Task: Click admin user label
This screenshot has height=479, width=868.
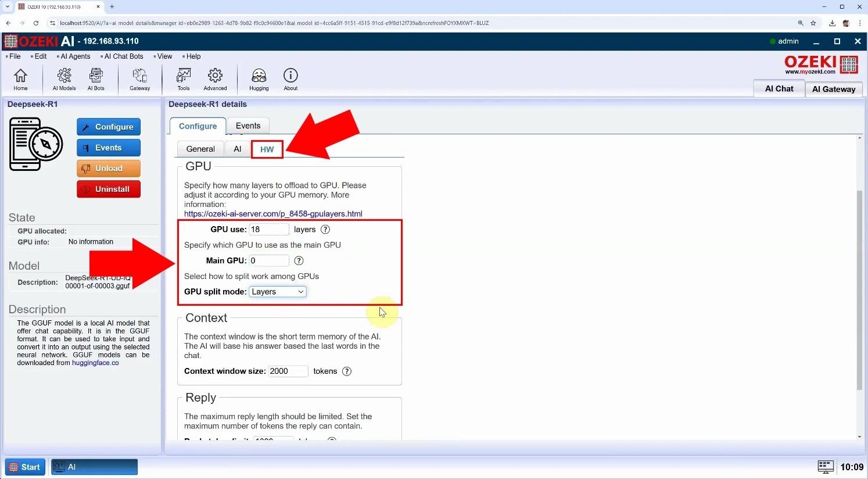Action: [788, 41]
